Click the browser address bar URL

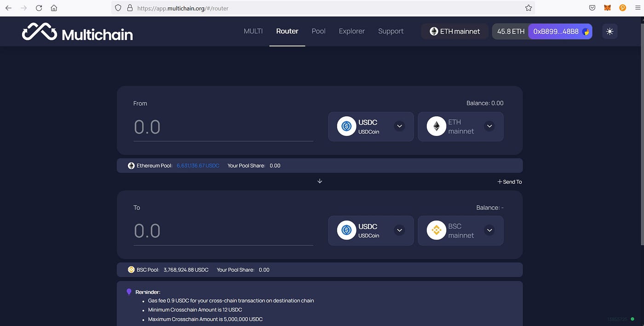pos(183,8)
